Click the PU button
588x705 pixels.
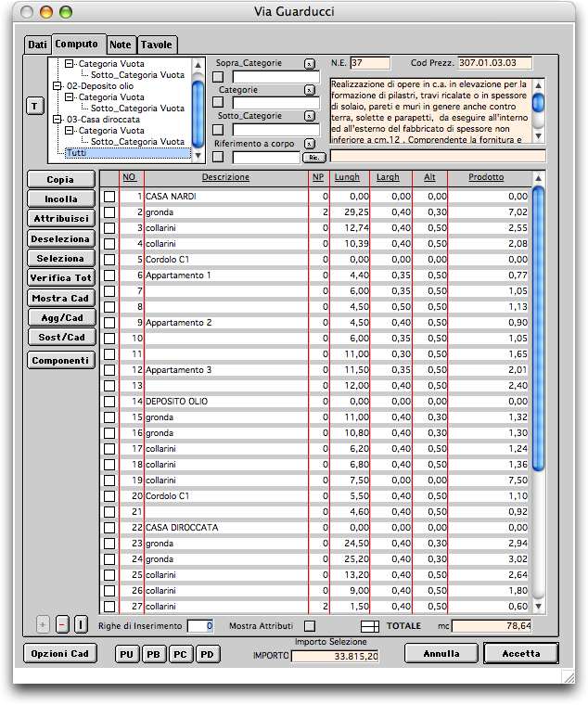tap(127, 654)
